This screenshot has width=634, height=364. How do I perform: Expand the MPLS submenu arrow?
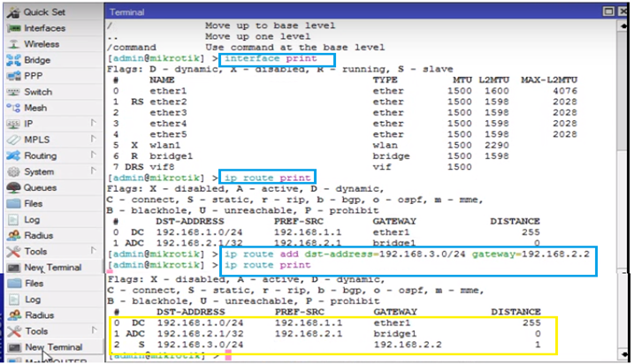tap(93, 139)
